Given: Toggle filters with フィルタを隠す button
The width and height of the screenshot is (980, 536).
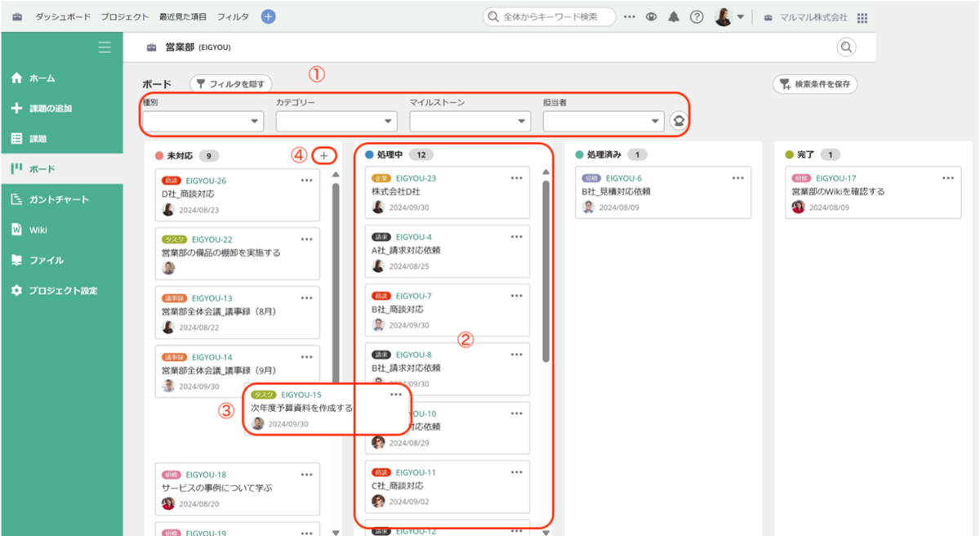Looking at the screenshot, I should [230, 83].
